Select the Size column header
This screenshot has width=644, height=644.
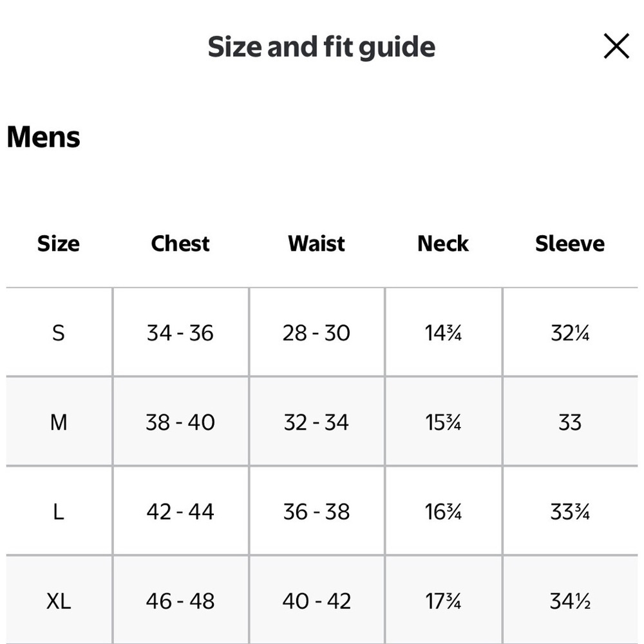coord(59,243)
